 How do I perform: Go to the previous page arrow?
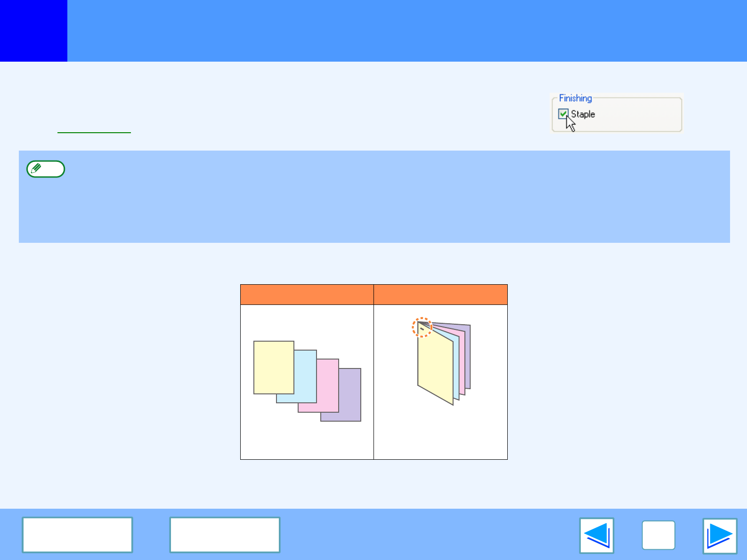(x=597, y=535)
